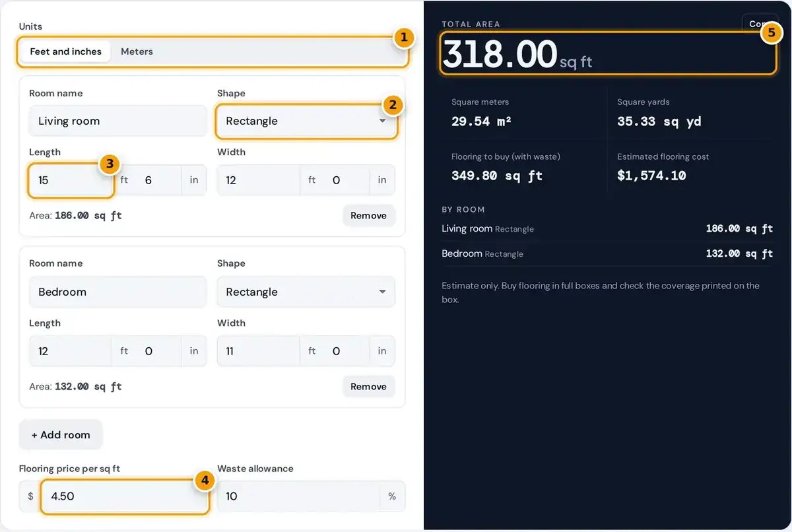This screenshot has width=792, height=532.
Task: Focus the Bedroom length feet field
Action: click(x=71, y=351)
